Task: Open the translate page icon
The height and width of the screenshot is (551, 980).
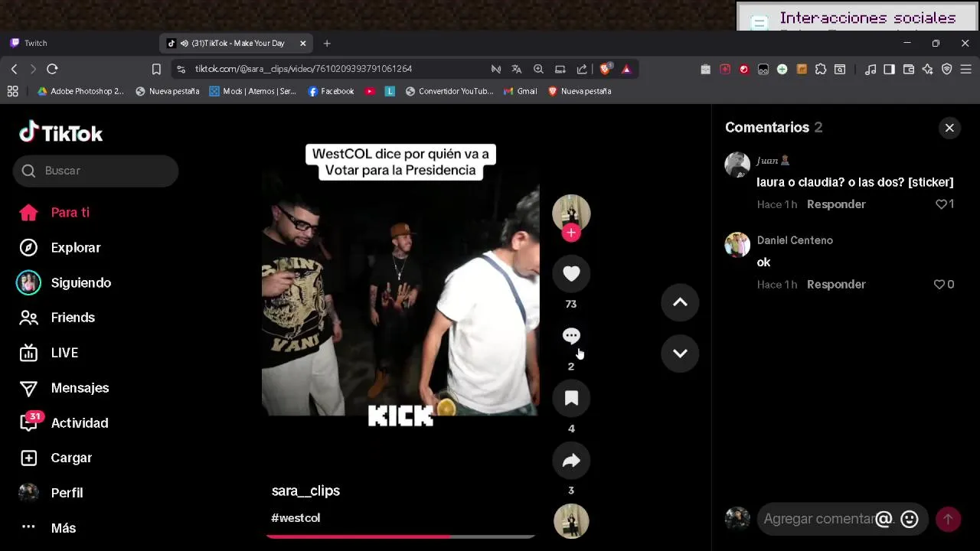Action: tap(517, 69)
